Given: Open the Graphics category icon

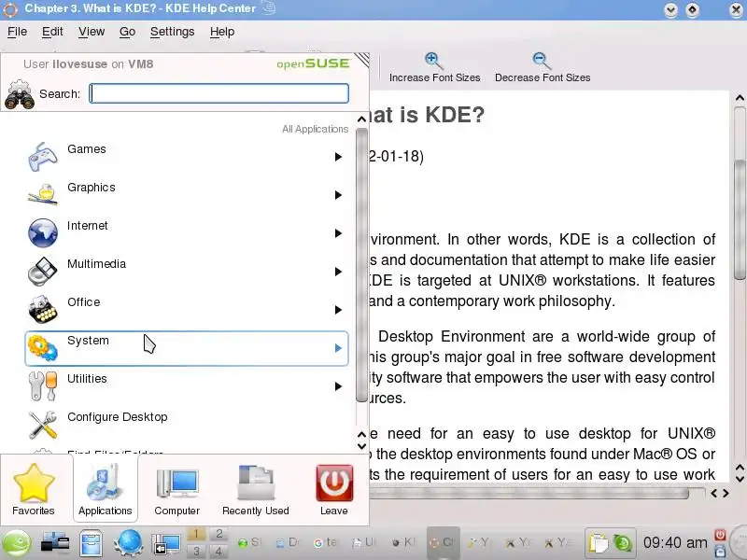Looking at the screenshot, I should click(42, 195).
